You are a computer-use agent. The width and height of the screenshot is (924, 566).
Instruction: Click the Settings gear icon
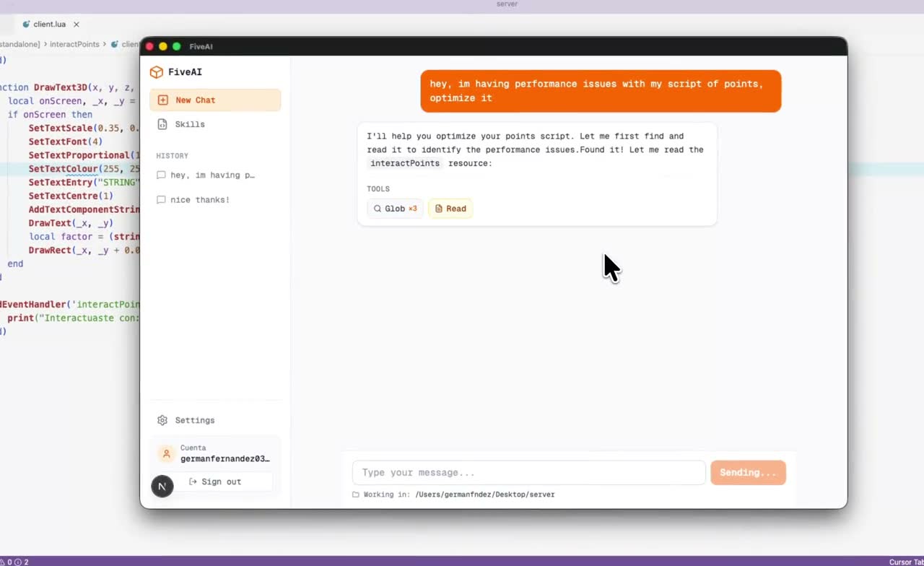pos(162,420)
